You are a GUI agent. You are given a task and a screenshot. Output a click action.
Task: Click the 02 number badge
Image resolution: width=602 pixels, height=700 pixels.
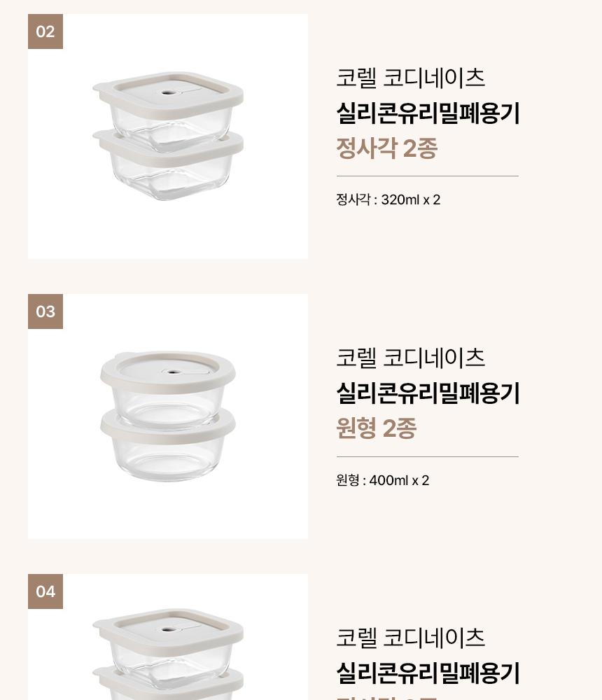point(45,31)
